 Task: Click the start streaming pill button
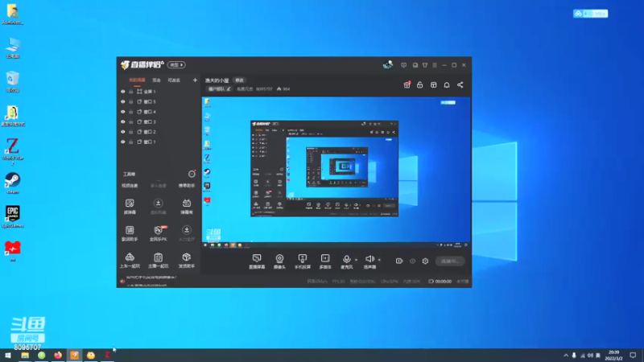click(x=450, y=261)
